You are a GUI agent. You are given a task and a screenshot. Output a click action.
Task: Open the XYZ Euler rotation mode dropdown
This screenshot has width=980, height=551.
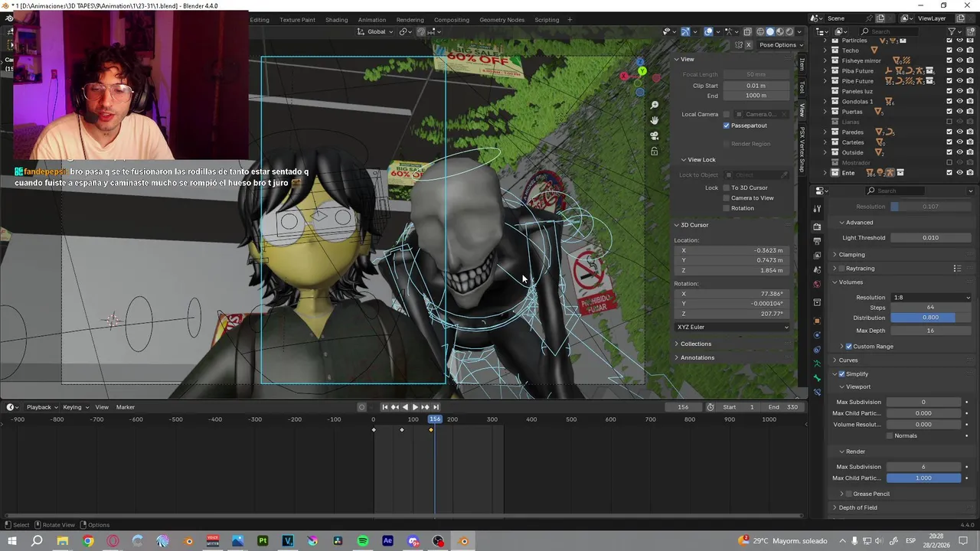click(732, 327)
